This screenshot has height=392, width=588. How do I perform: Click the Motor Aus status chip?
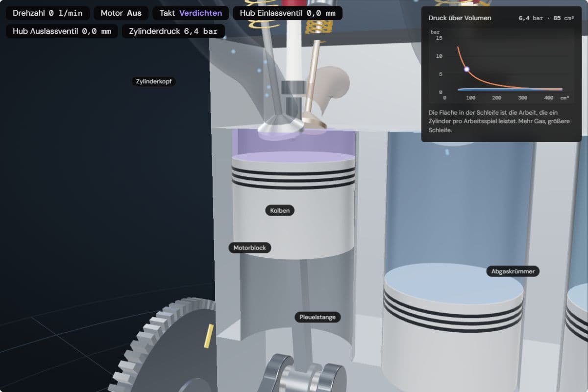click(121, 13)
